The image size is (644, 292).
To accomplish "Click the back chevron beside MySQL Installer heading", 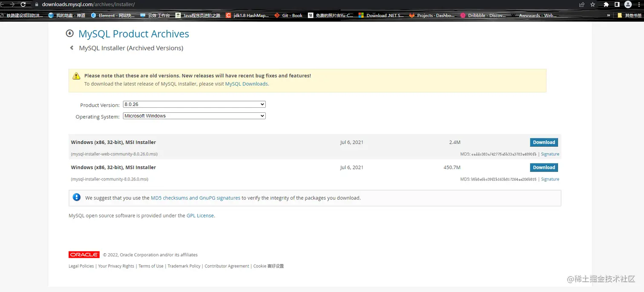I will tap(72, 48).
